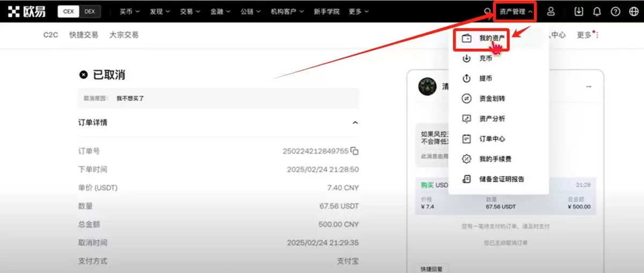Open the 买币 dropdown menu

click(x=129, y=11)
